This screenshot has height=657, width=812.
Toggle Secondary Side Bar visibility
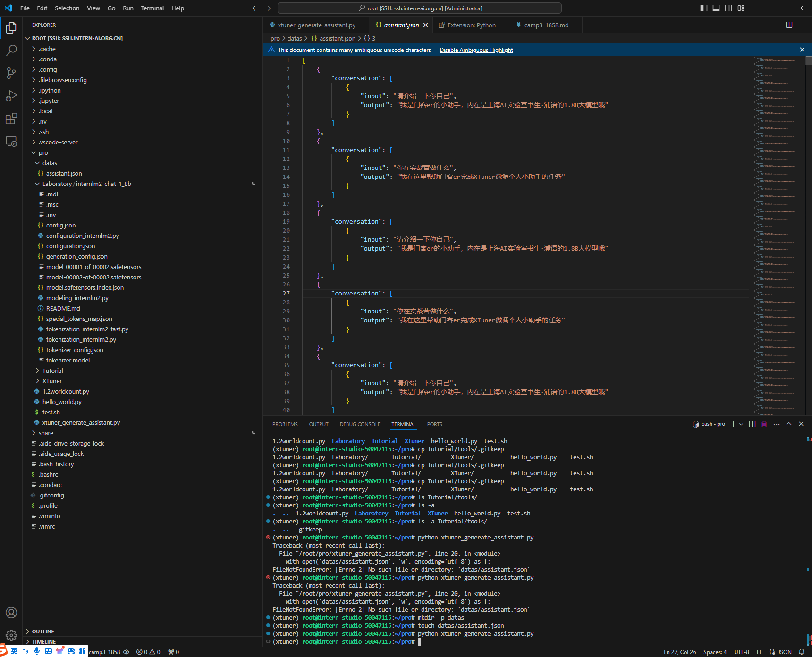(x=728, y=8)
